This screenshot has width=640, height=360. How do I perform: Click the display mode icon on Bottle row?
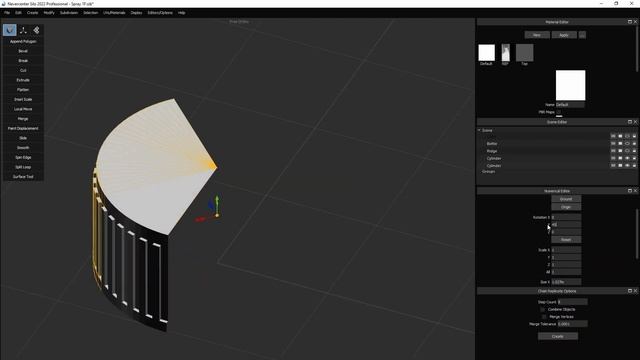[613, 144]
